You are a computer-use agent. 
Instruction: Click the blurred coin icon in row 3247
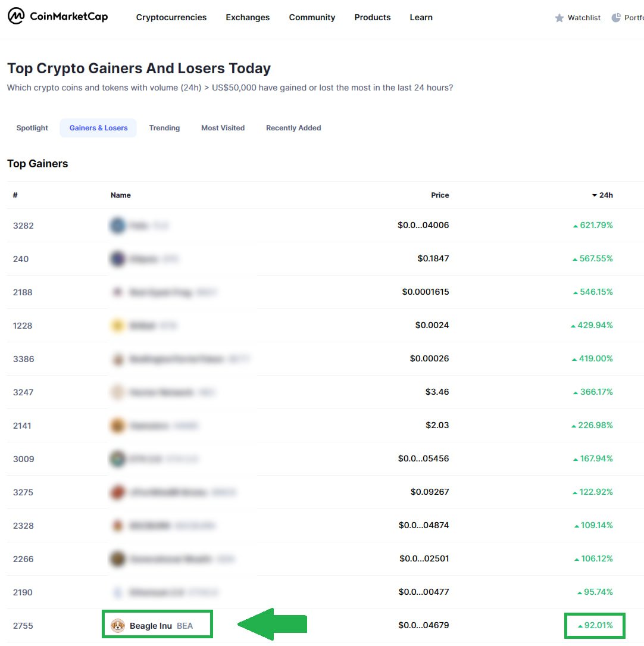pyautogui.click(x=118, y=392)
